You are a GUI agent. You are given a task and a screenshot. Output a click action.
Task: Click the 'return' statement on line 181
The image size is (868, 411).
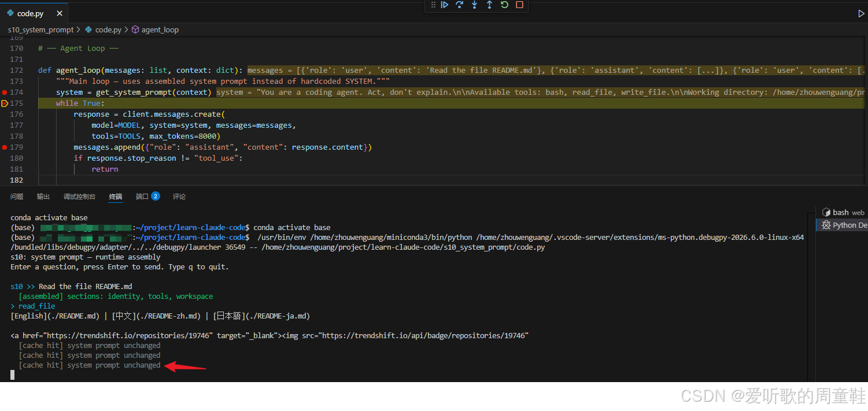pos(105,169)
